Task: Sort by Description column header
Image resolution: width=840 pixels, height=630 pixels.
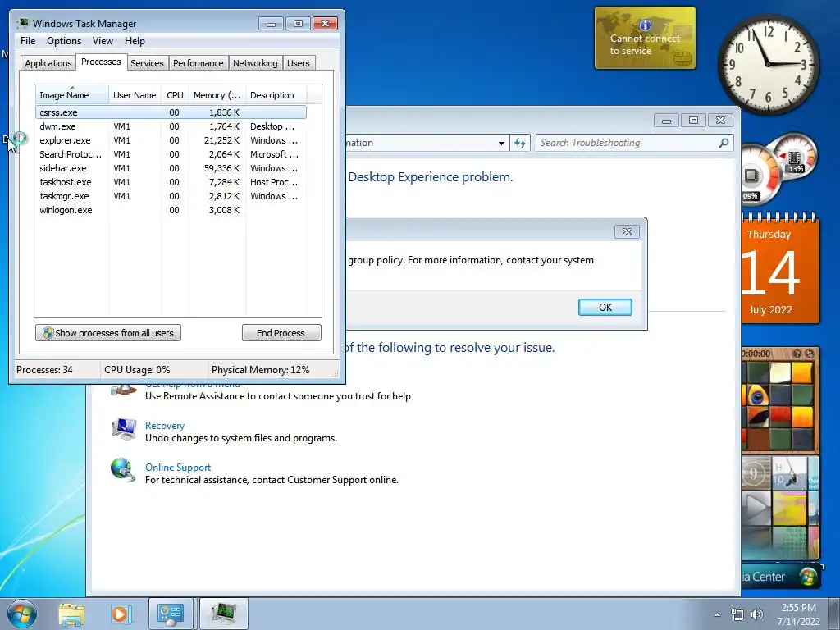Action: coord(276,95)
